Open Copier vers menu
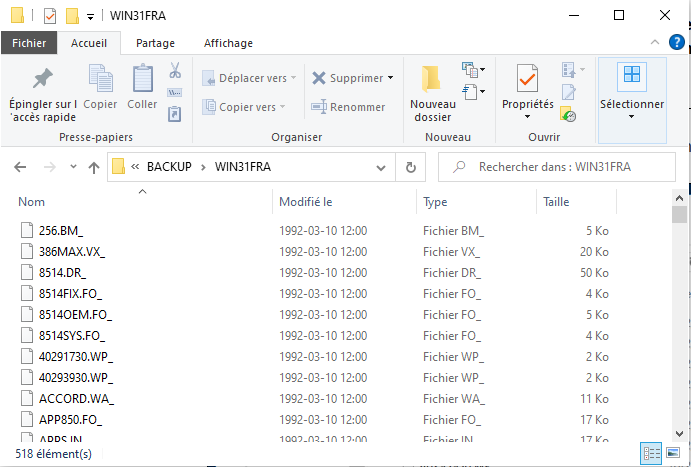The image size is (691, 467). click(x=244, y=107)
